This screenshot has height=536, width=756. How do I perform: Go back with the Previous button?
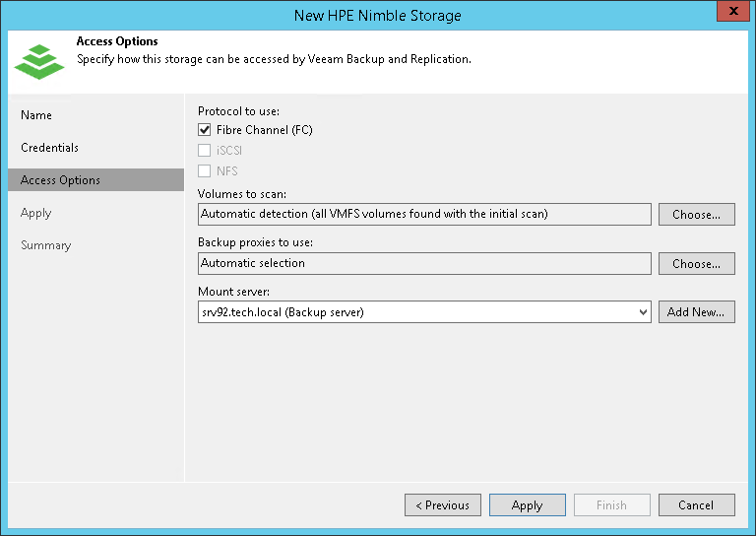[x=442, y=505]
